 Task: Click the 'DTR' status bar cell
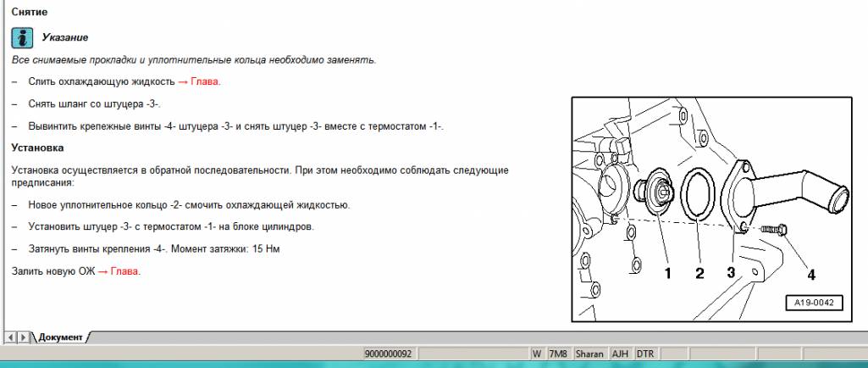pyautogui.click(x=645, y=353)
